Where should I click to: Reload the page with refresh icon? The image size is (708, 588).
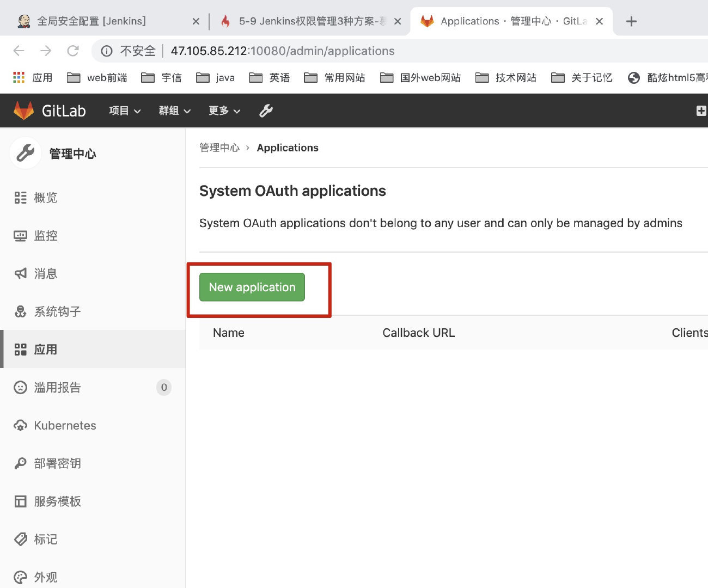72,51
